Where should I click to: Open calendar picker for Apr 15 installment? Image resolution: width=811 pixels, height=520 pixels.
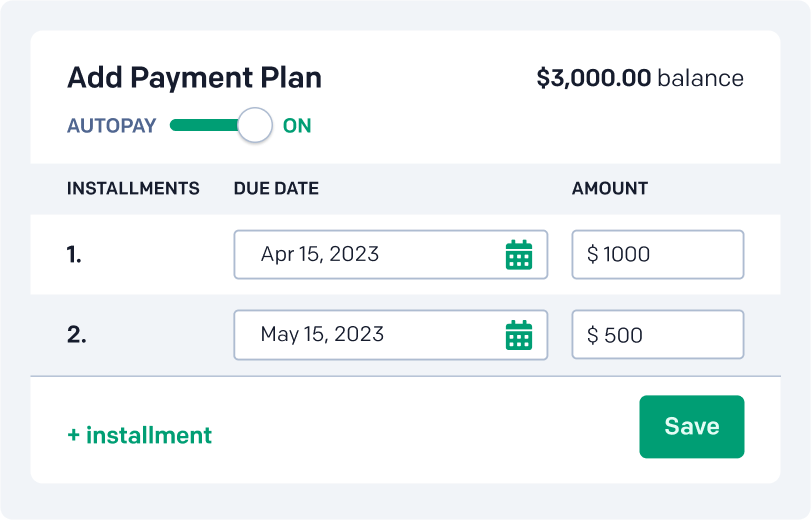(518, 255)
